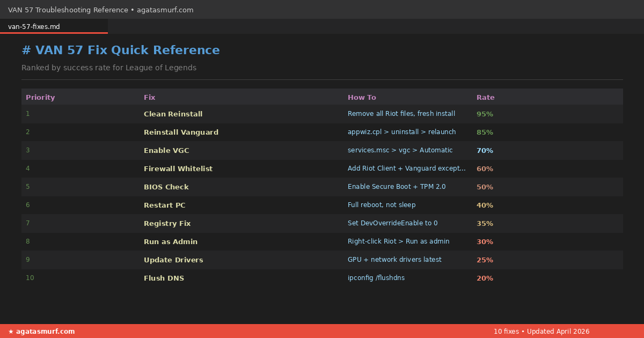The image size is (644, 338).
Task: Click the Rate column header
Action: click(x=486, y=98)
